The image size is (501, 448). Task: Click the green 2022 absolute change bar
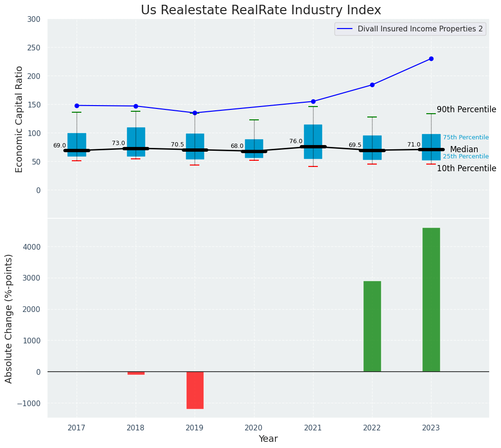coord(372,326)
